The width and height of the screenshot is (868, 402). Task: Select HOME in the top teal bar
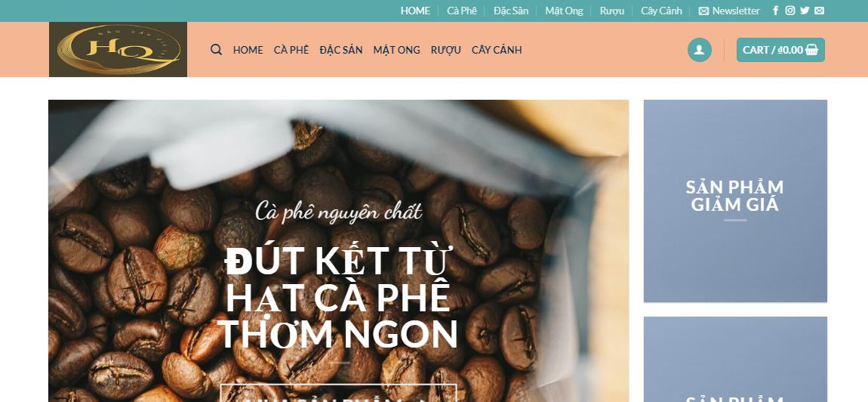tap(415, 11)
